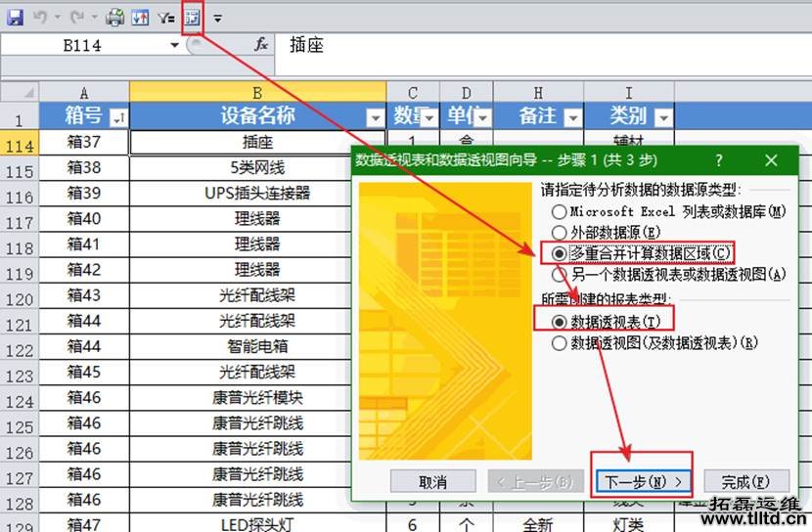Select column A header

[84, 92]
